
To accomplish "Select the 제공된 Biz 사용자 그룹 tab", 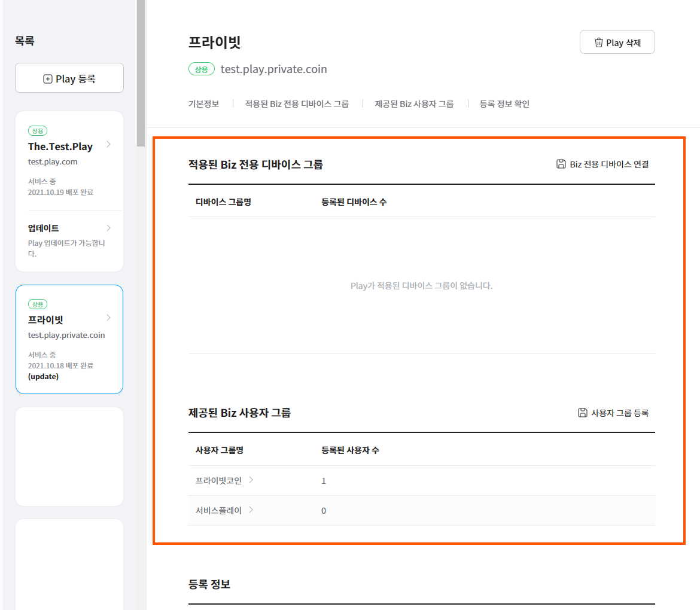I will click(x=414, y=103).
